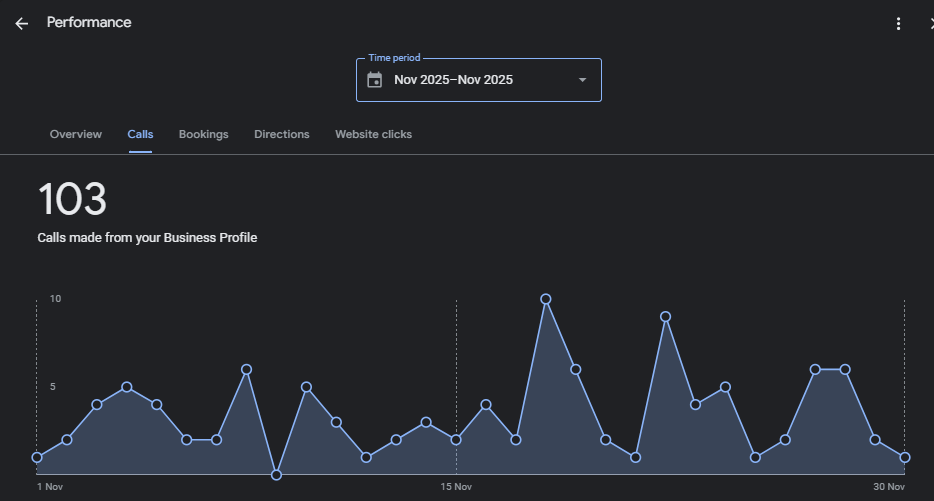The width and height of the screenshot is (934, 501).
Task: Go back using the left arrow icon
Action: (21, 23)
